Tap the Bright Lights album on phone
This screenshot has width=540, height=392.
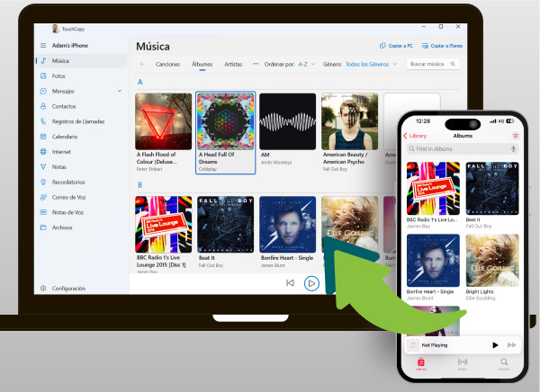point(492,267)
